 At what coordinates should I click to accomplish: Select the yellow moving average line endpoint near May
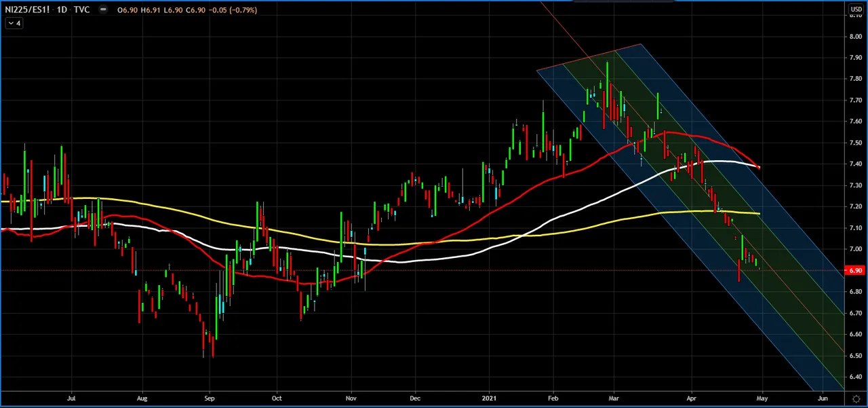pos(758,214)
